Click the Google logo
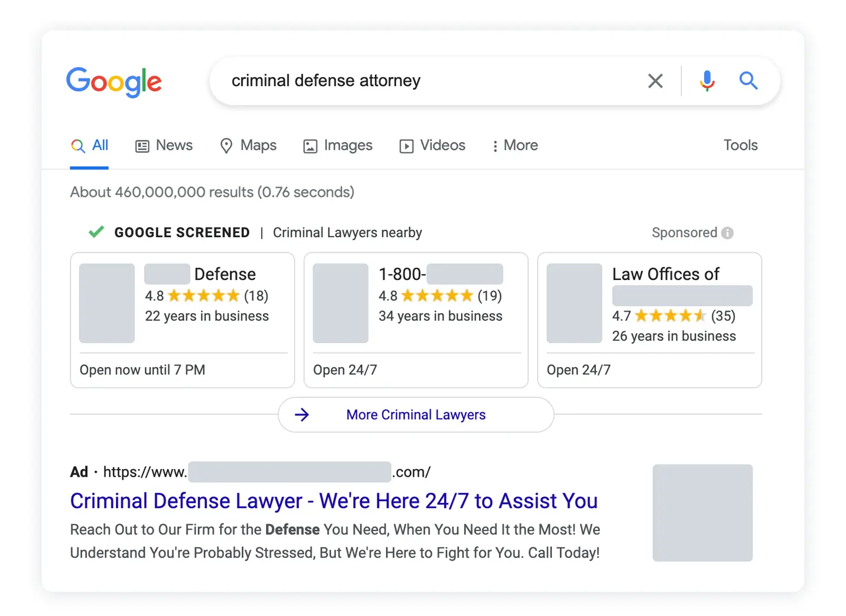This screenshot has width=846, height=616. (x=114, y=82)
